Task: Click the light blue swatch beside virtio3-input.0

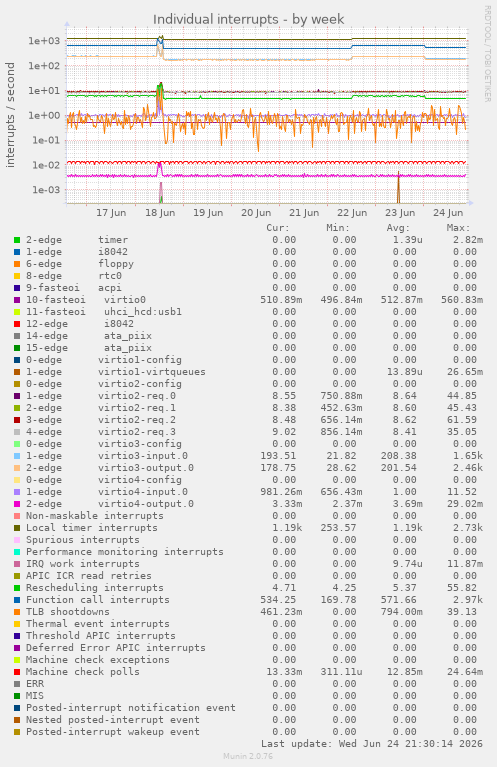Action: click(x=17, y=456)
